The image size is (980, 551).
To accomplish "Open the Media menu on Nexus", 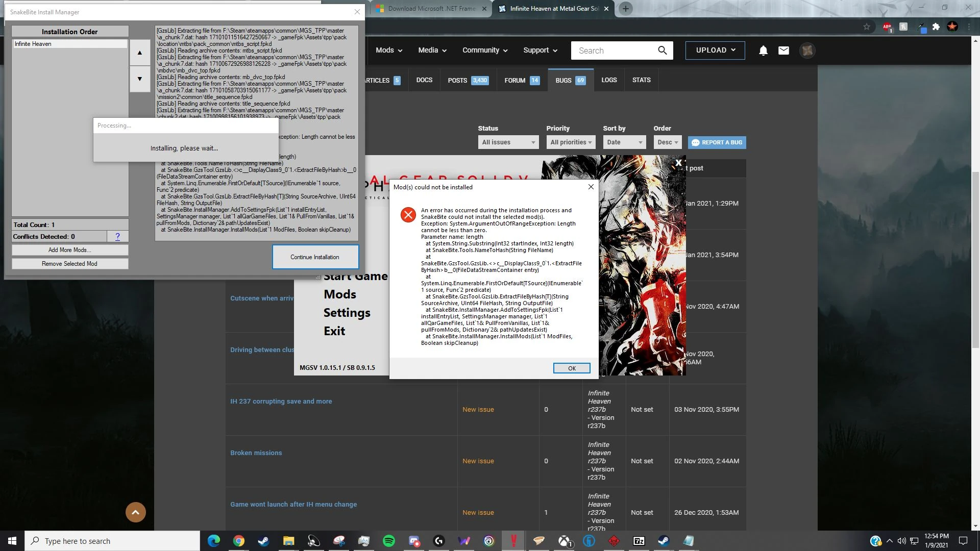I will 432,50.
